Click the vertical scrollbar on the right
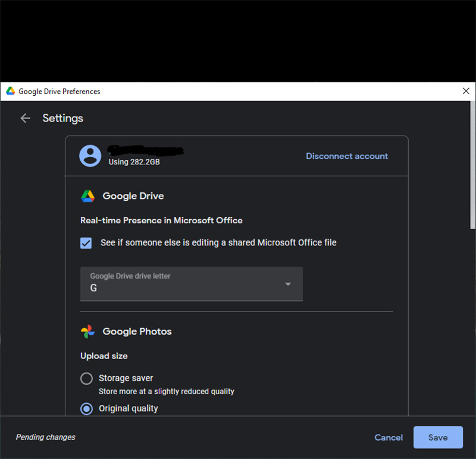 (473, 167)
